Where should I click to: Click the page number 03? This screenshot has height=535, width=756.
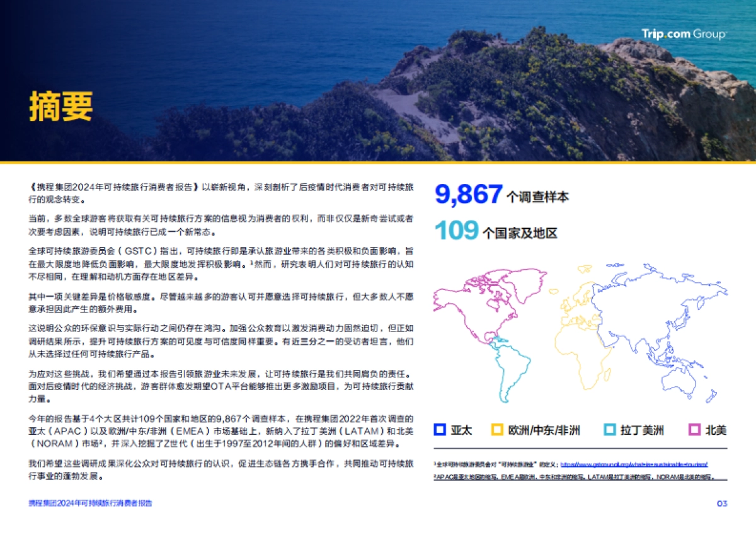[723, 504]
